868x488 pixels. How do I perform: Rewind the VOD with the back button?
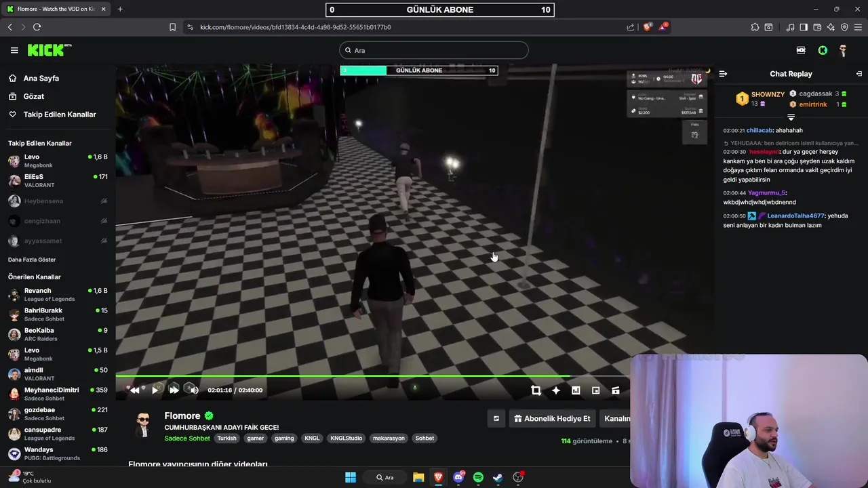point(134,390)
